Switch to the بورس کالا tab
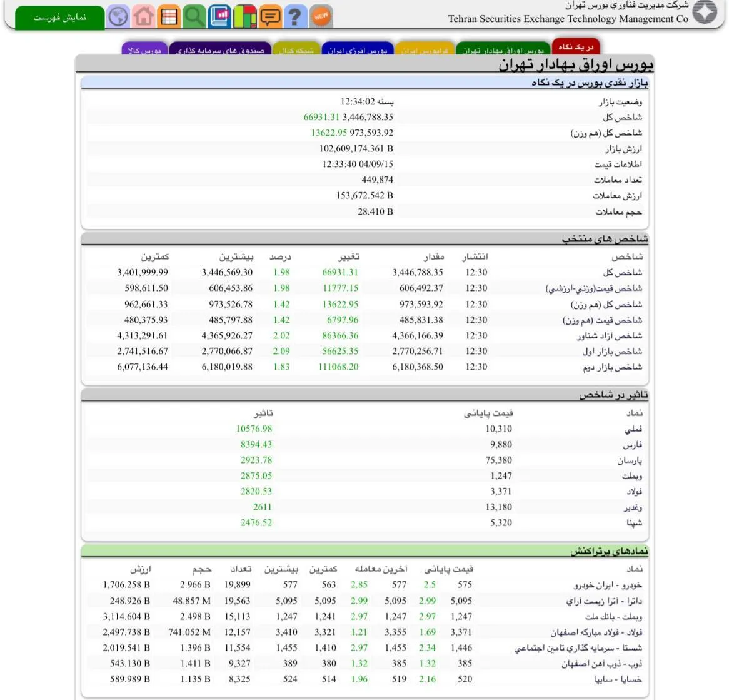 coord(144,49)
